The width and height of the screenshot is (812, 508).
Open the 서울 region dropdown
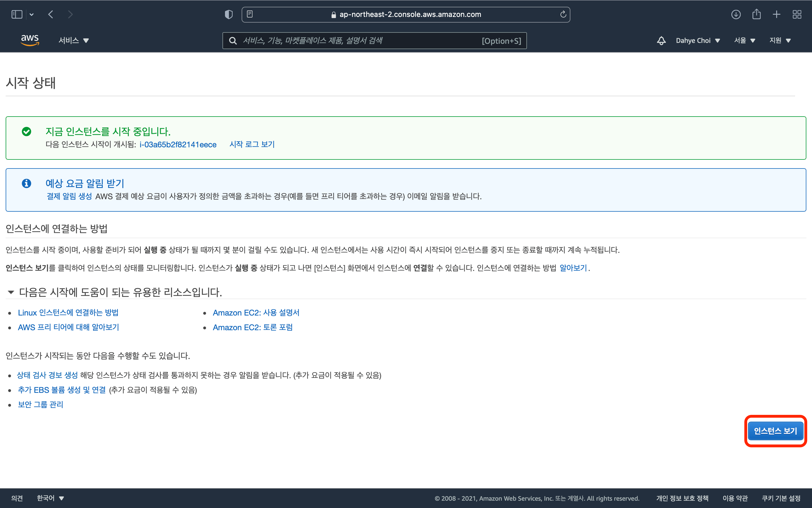tap(744, 40)
